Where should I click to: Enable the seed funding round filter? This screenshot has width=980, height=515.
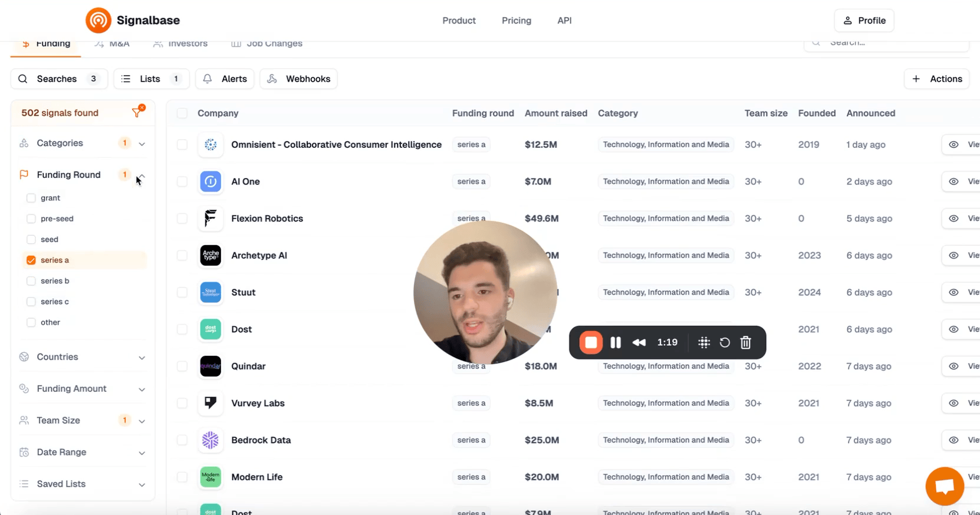tap(31, 239)
